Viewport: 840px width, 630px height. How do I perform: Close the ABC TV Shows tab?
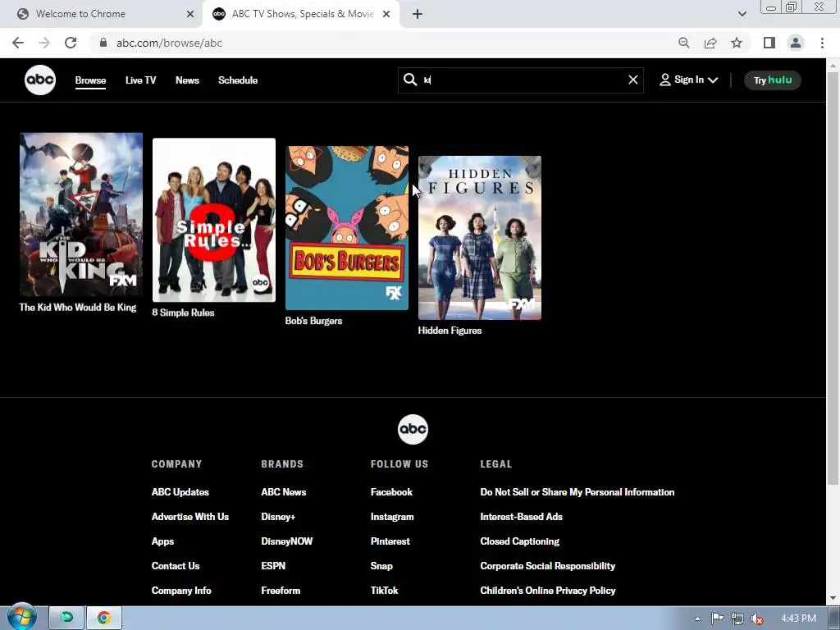386,14
